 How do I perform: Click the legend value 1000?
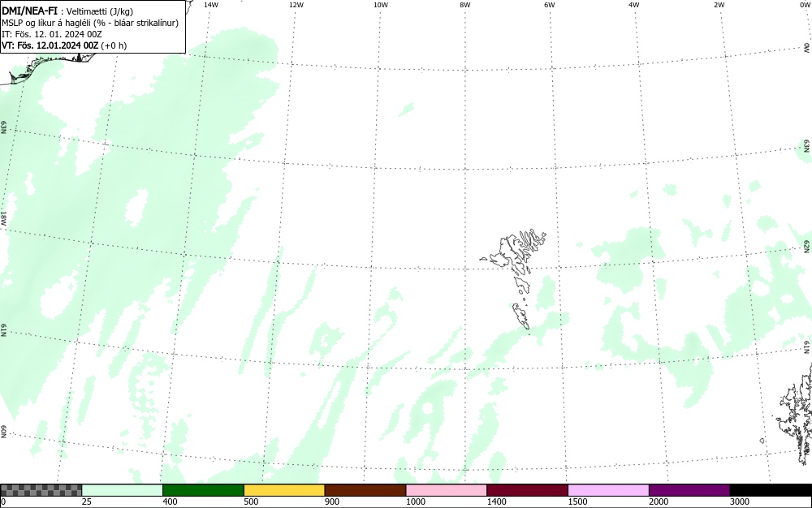(x=415, y=502)
